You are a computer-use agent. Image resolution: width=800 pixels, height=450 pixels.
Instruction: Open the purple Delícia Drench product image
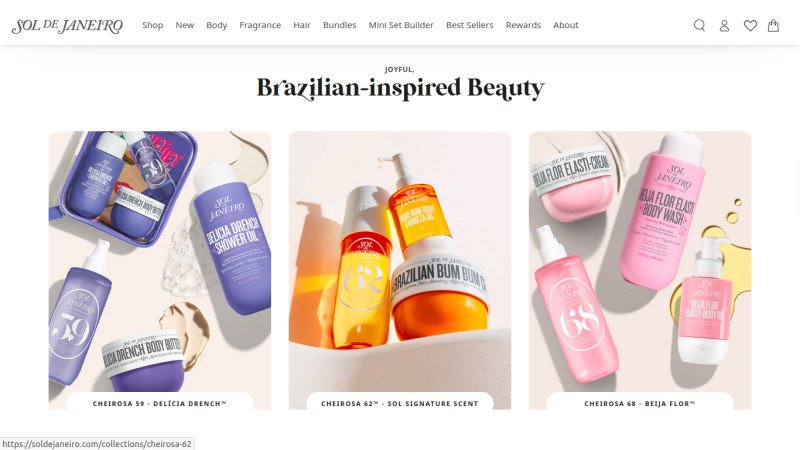tap(160, 261)
